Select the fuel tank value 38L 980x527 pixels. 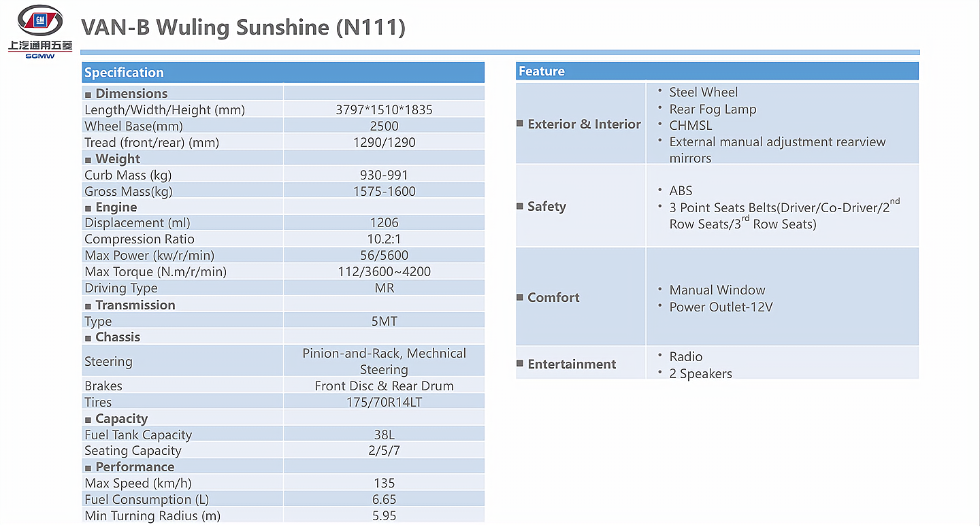(385, 435)
